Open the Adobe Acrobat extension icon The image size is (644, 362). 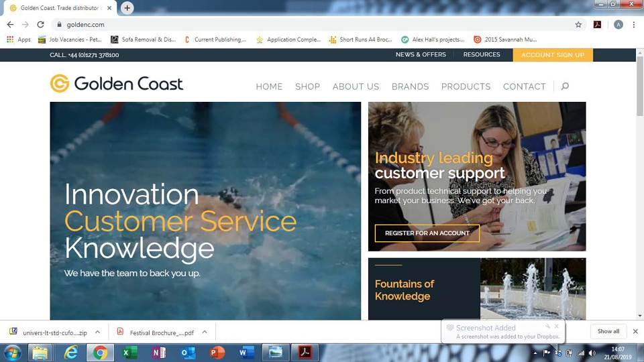(x=598, y=25)
